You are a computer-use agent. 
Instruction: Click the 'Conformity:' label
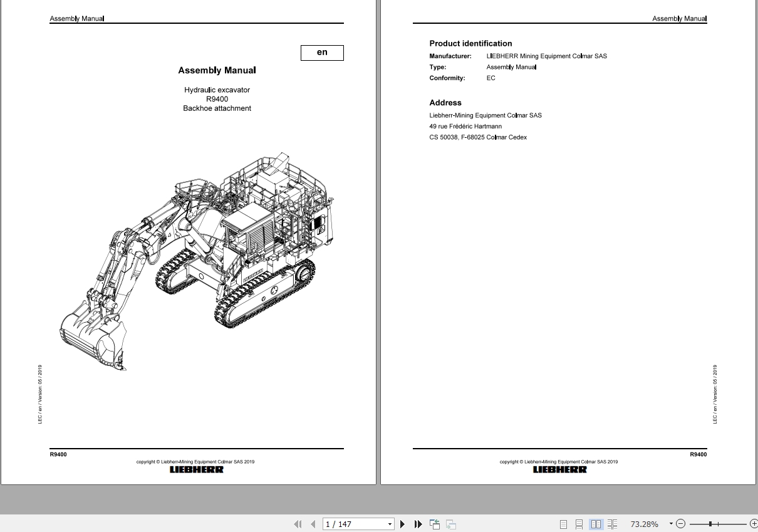447,78
